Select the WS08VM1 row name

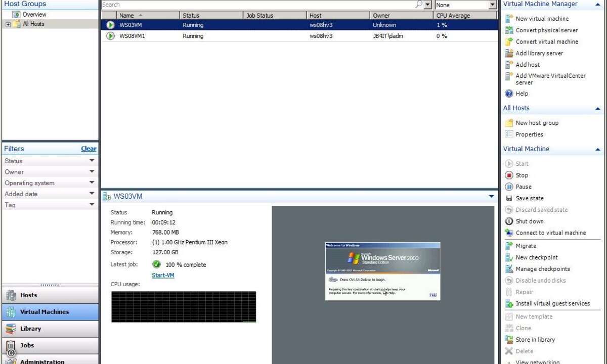(132, 36)
